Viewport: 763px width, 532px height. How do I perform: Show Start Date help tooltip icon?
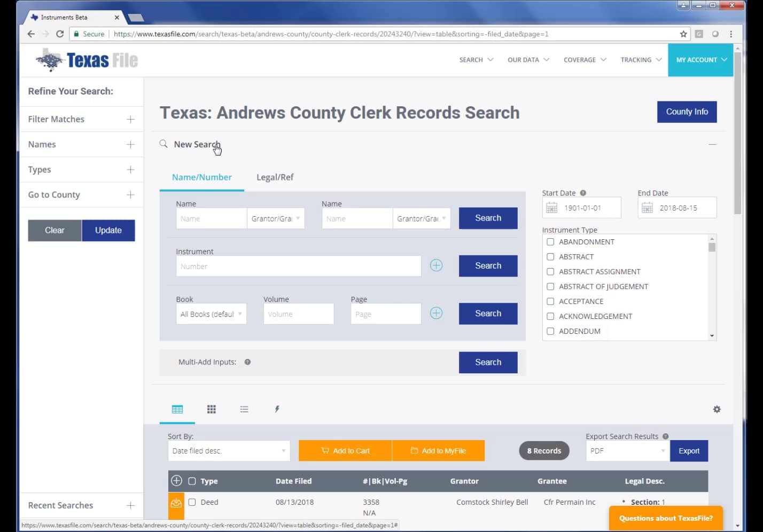(x=583, y=193)
